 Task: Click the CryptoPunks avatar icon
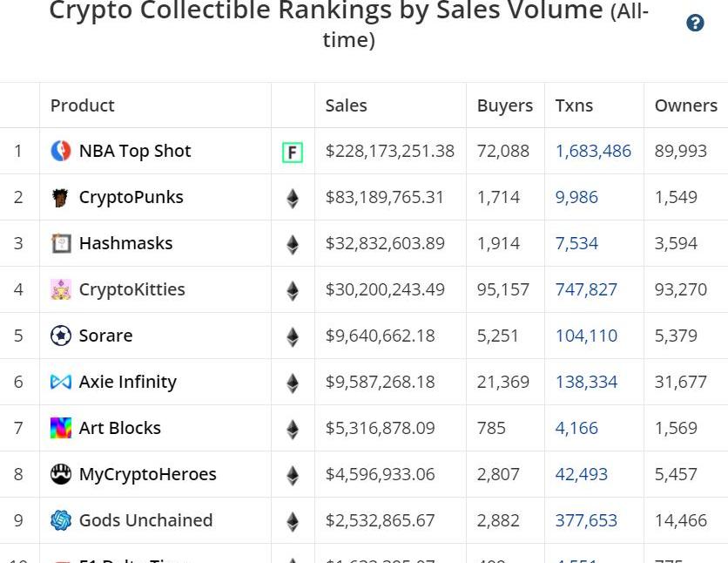[60, 198]
